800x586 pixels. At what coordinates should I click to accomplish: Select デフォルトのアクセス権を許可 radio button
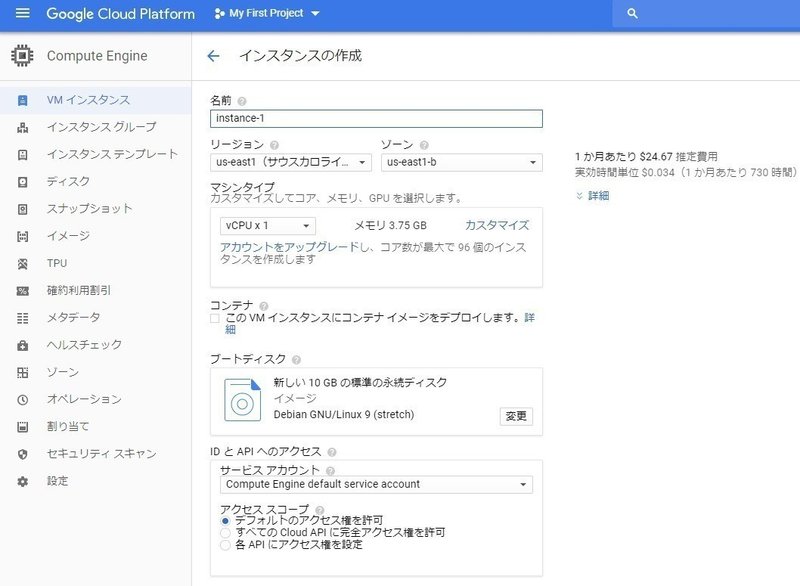pos(225,521)
